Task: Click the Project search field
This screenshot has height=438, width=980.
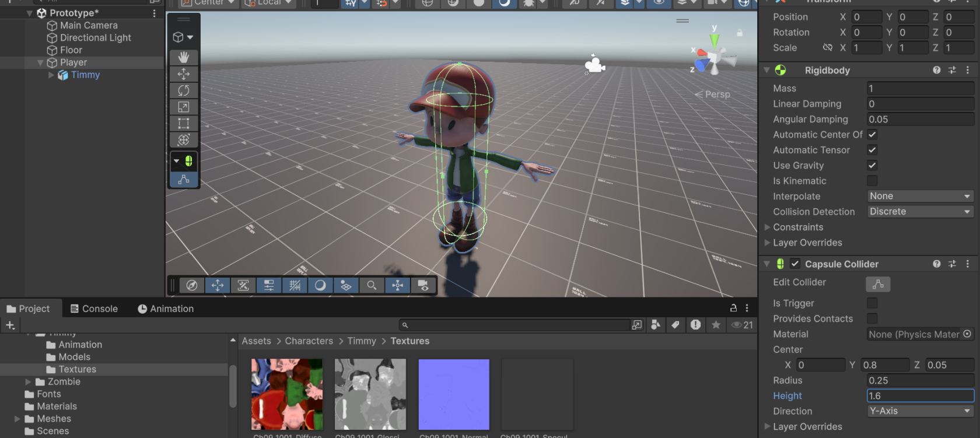Action: [516, 325]
